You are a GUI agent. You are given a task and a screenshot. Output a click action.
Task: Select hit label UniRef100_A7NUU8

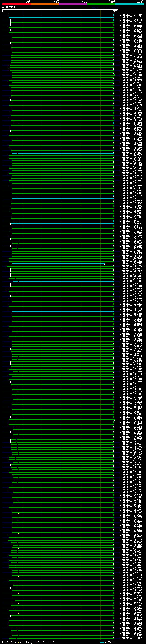click(x=131, y=85)
